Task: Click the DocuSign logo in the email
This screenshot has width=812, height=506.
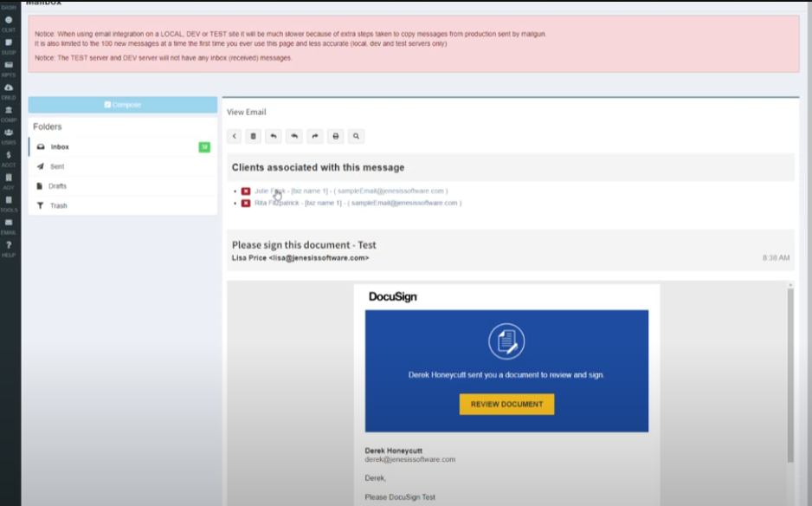Action: (x=393, y=296)
